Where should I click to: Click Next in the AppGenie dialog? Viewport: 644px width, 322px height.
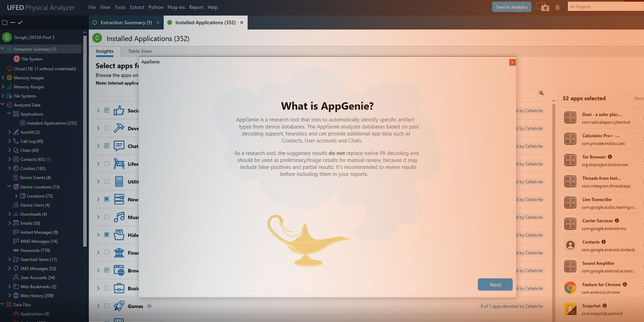pos(495,285)
